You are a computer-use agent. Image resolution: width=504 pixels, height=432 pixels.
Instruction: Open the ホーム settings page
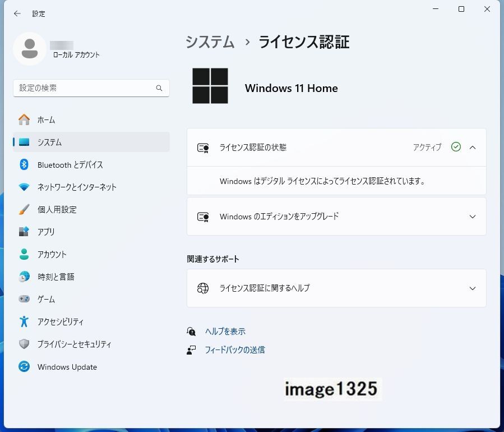(x=91, y=120)
